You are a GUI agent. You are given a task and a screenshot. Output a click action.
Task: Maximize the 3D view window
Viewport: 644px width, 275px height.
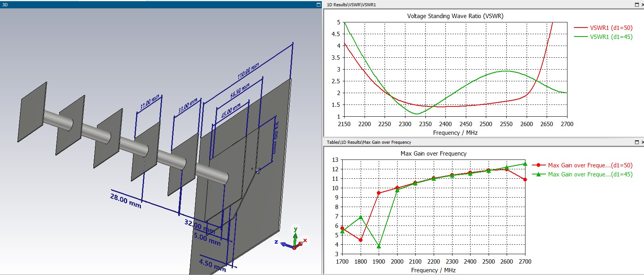click(x=319, y=5)
